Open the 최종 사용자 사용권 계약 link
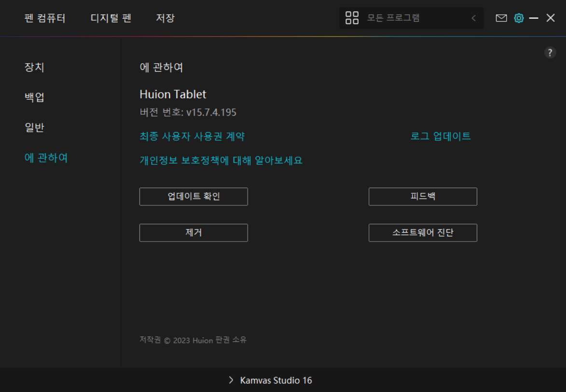 (x=192, y=136)
